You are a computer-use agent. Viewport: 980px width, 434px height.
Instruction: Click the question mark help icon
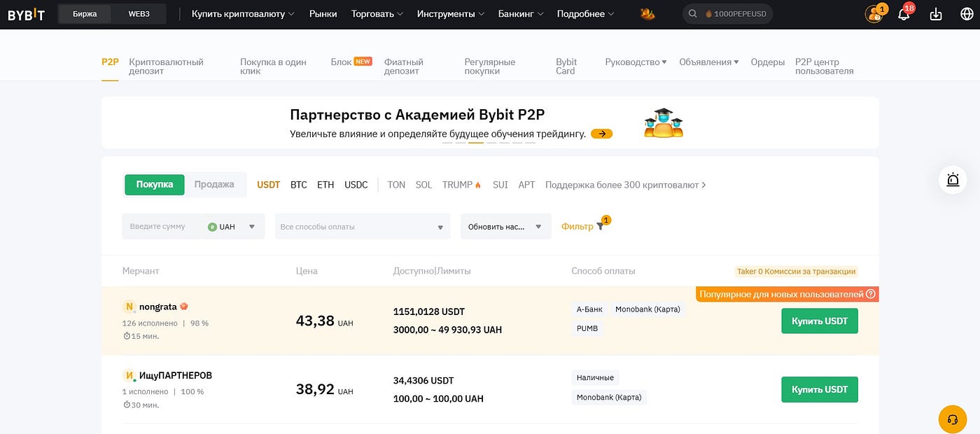coord(871,294)
